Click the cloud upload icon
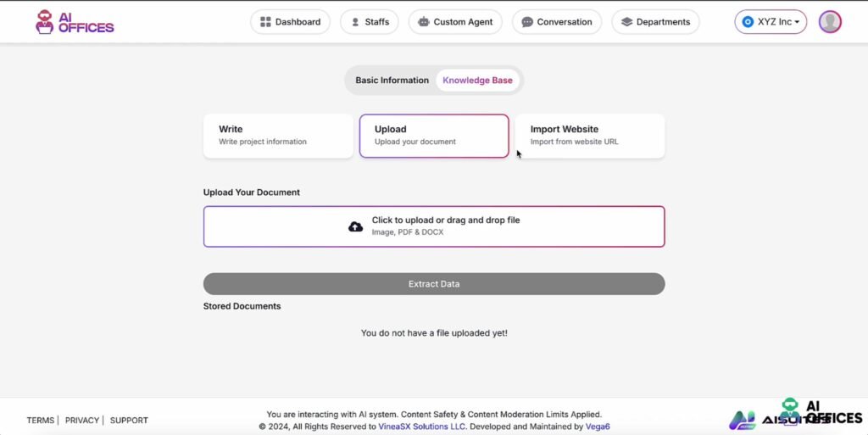The width and height of the screenshot is (868, 435). click(x=356, y=226)
